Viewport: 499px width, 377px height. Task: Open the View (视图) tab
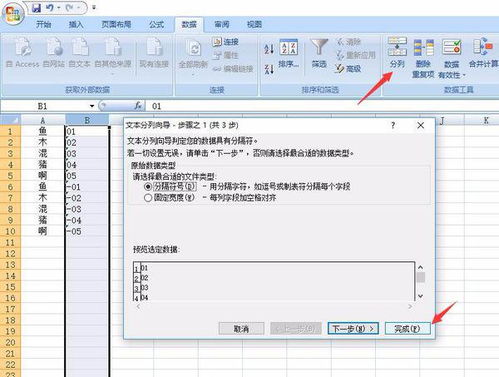pos(254,24)
